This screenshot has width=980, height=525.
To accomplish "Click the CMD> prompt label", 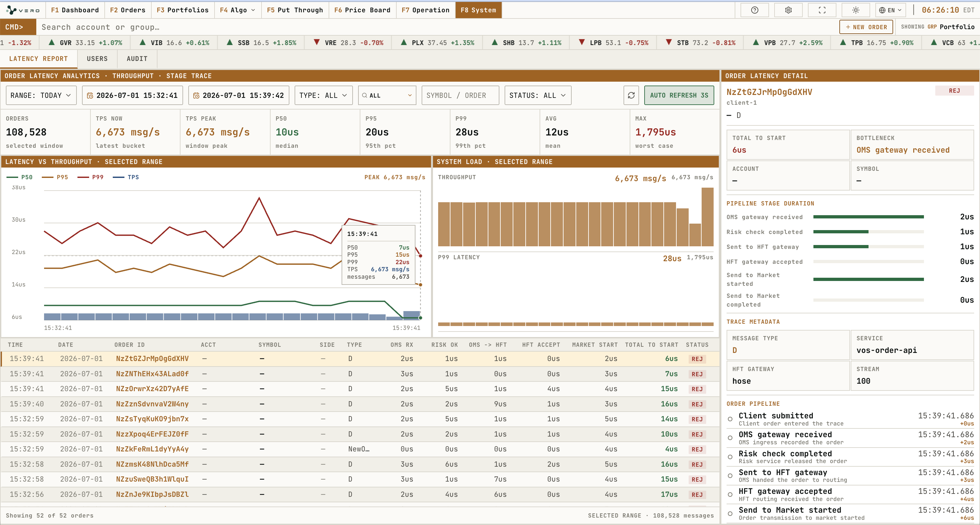I will [x=18, y=27].
